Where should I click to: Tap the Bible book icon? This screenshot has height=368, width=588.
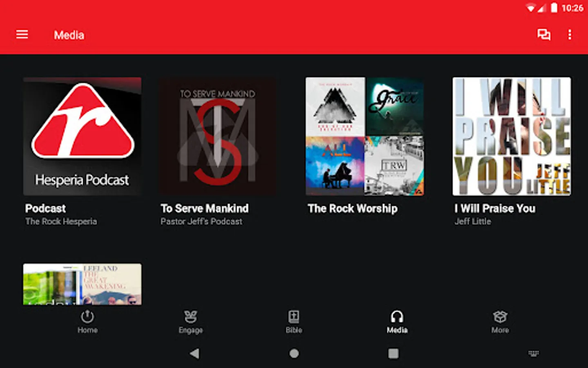[x=294, y=316]
